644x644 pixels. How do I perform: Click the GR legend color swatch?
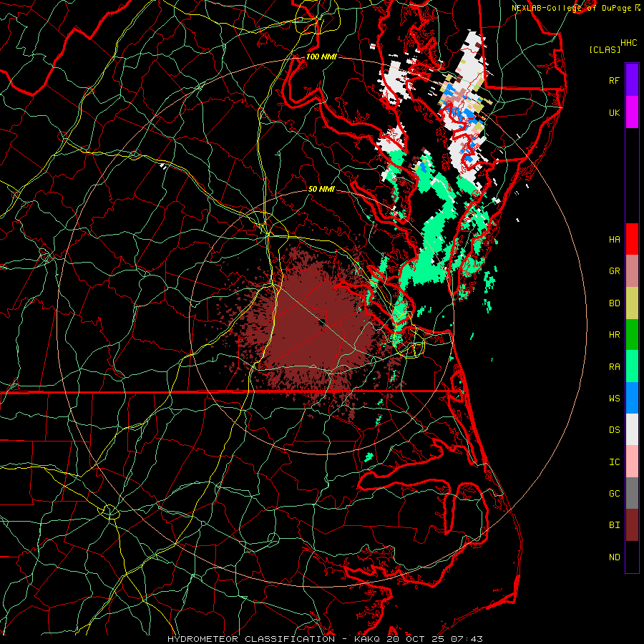[632, 270]
